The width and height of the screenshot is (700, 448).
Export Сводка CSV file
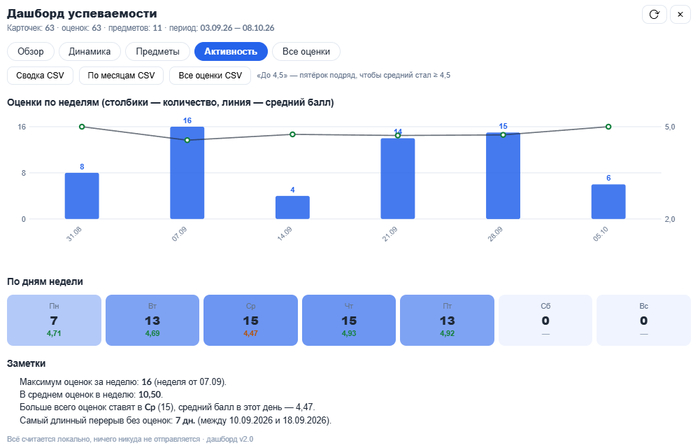point(40,75)
